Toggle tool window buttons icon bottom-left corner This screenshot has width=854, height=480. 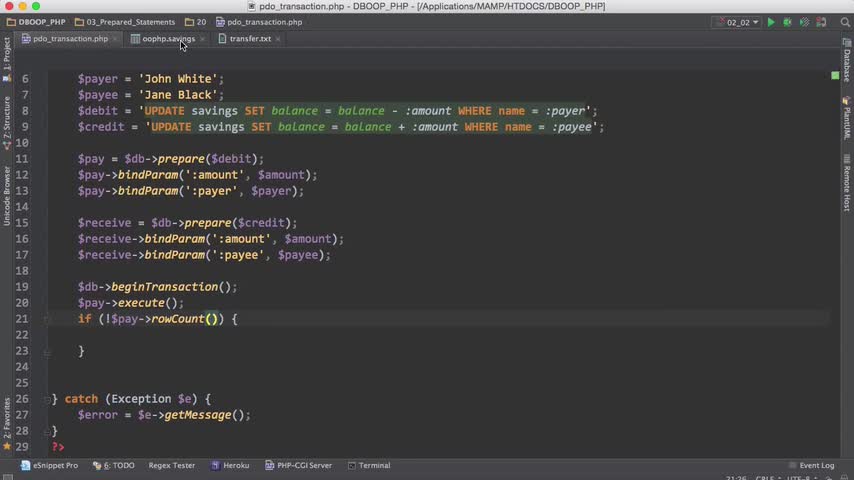(8, 476)
